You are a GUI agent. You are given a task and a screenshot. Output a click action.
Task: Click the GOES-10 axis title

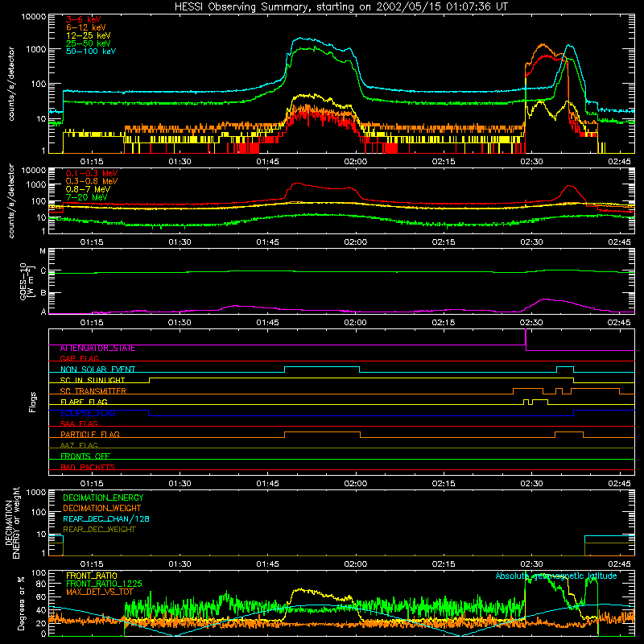(x=27, y=281)
